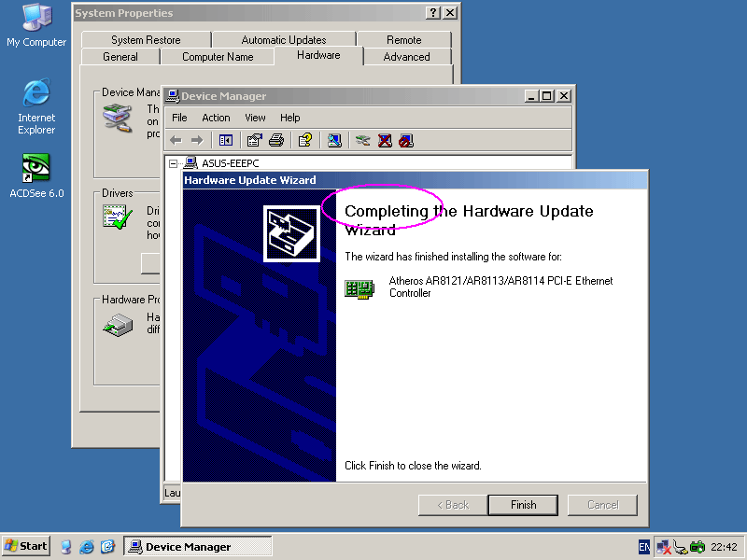Select the ASUS-EEEPC computer node
Viewport: 747px width, 560px height.
click(x=231, y=163)
